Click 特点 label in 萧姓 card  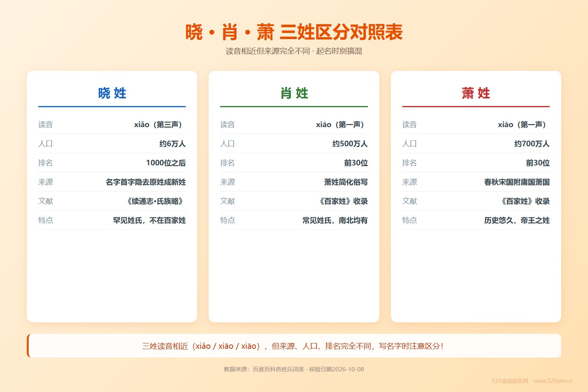(x=409, y=220)
